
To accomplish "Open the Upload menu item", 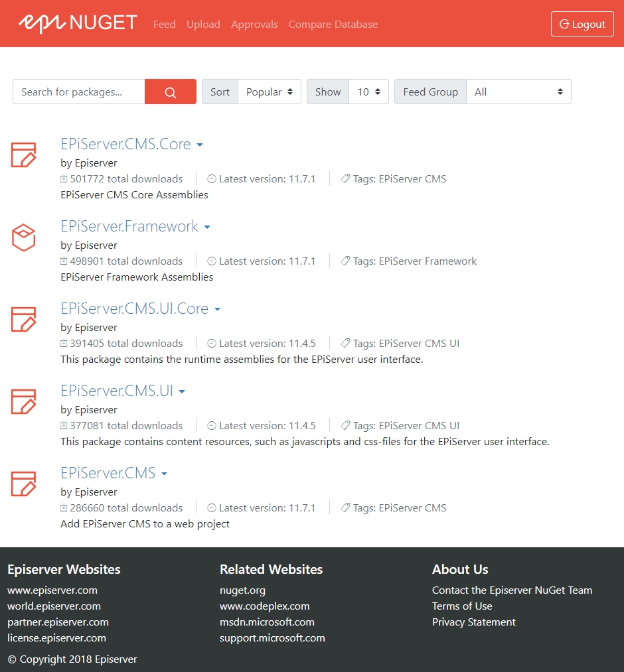I will point(203,25).
